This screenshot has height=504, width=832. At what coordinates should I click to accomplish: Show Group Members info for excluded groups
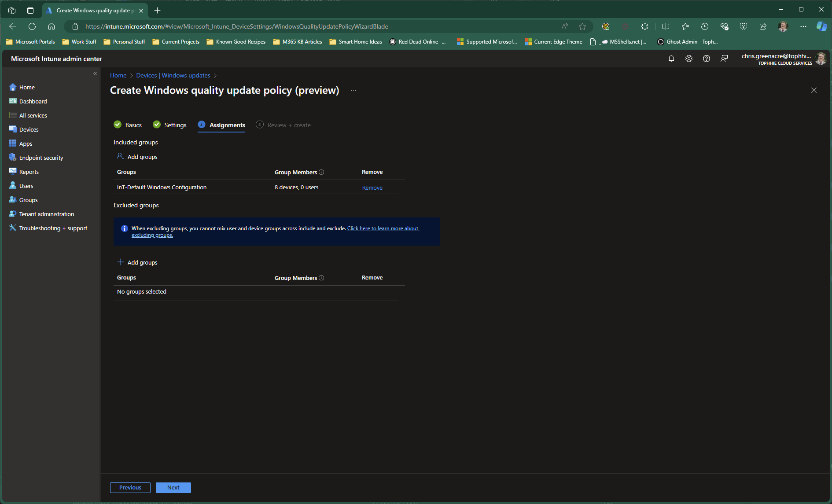tap(321, 278)
